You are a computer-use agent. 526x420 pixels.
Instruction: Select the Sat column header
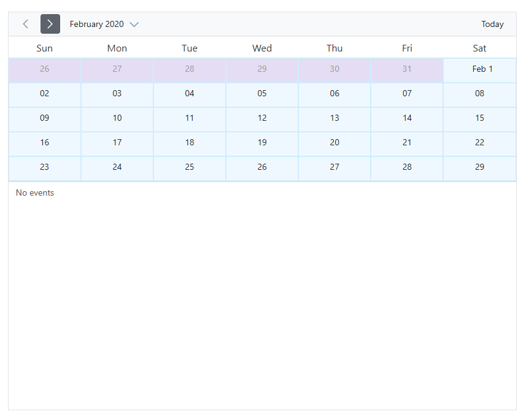point(479,48)
